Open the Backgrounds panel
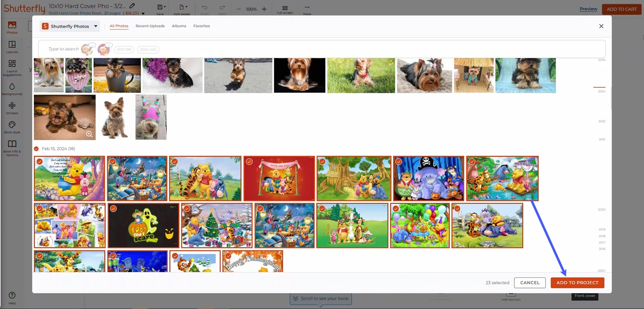The image size is (644, 309). click(x=12, y=89)
